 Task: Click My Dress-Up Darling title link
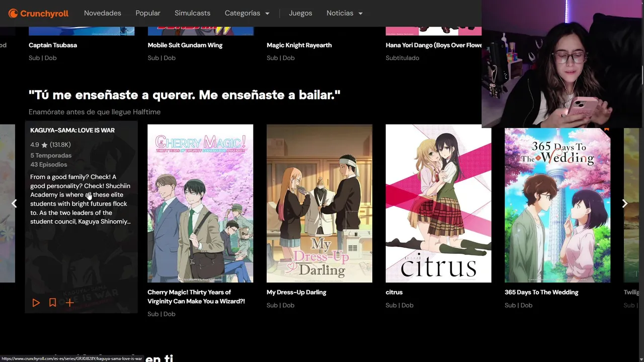(x=296, y=292)
